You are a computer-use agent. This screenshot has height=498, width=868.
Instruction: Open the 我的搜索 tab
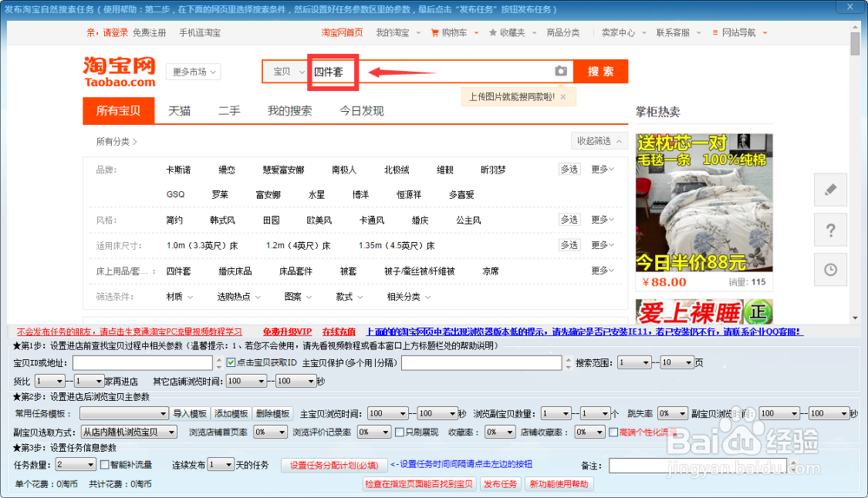coord(290,111)
